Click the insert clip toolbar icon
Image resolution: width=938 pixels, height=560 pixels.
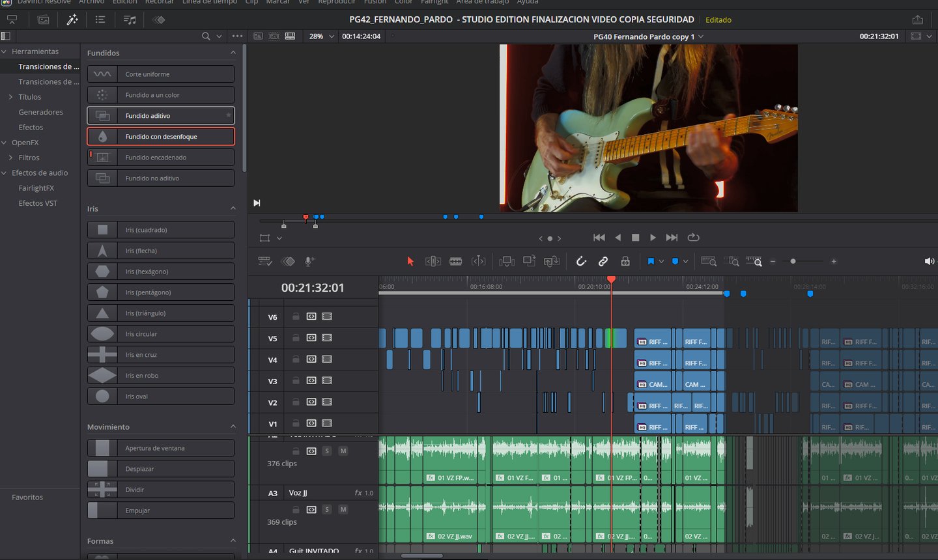pos(506,261)
